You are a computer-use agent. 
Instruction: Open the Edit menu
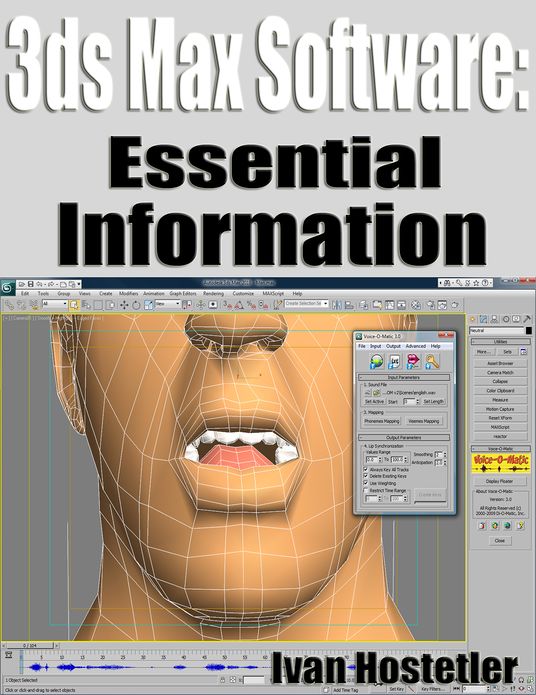click(x=25, y=293)
